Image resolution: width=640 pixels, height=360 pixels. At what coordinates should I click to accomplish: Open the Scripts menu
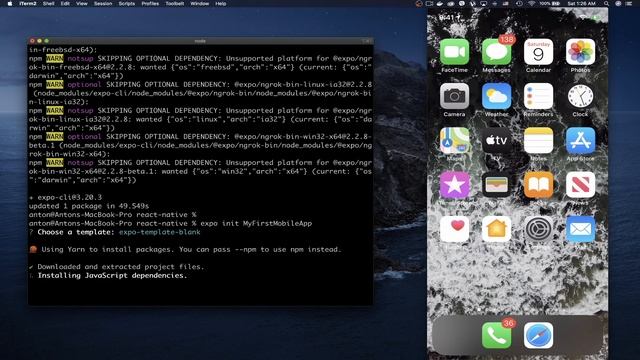127,3
